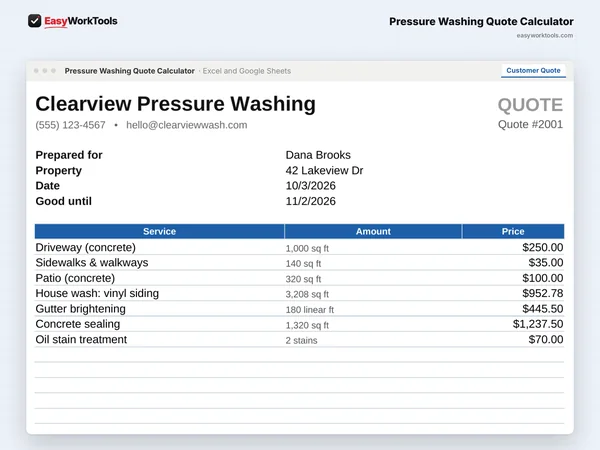Screen dimensions: 600x450
Task: Click the Patio (concrete) service cell
Action: click(159, 278)
